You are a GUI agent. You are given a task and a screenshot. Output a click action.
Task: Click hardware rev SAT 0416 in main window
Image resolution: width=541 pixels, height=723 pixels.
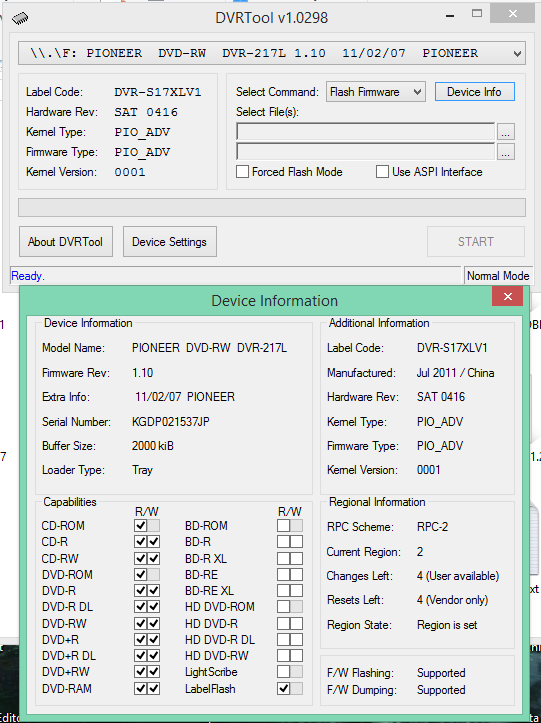146,112
